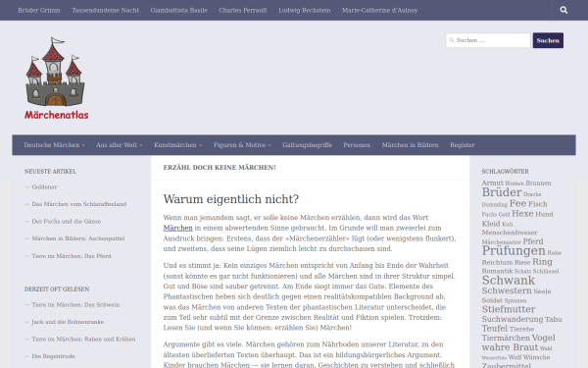Open Märchen in Bildern: Aschenputtel article
588x368 pixels.
pyautogui.click(x=78, y=238)
